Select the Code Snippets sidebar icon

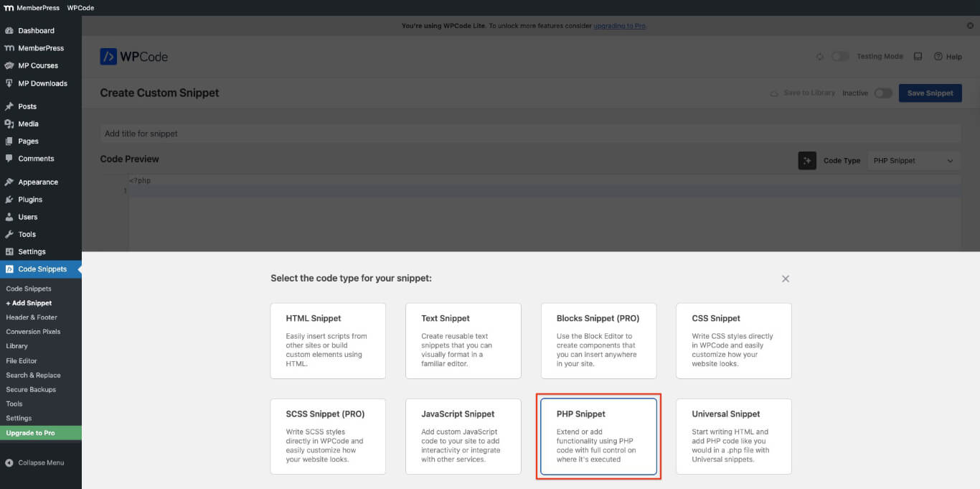(10, 269)
